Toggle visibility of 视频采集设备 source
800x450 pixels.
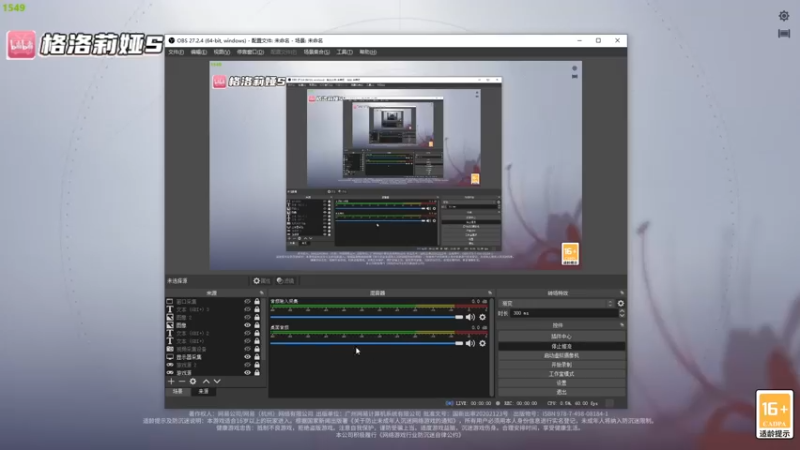(247, 349)
